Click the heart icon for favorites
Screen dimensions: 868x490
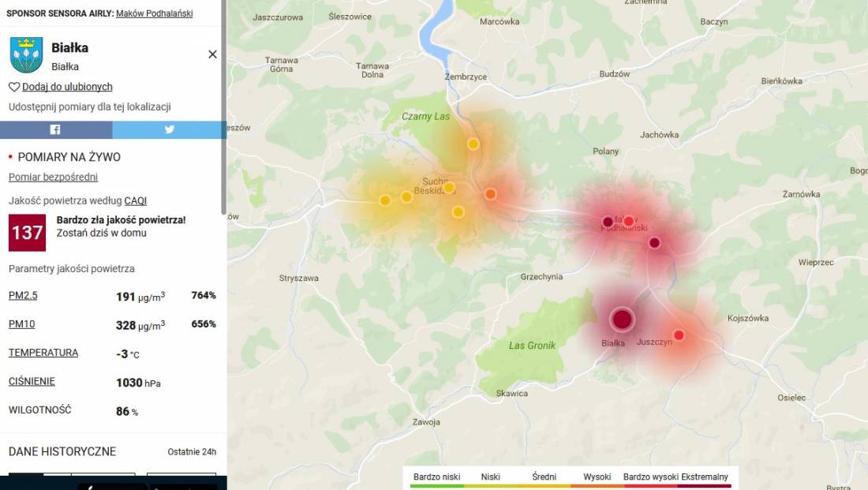tap(14, 87)
